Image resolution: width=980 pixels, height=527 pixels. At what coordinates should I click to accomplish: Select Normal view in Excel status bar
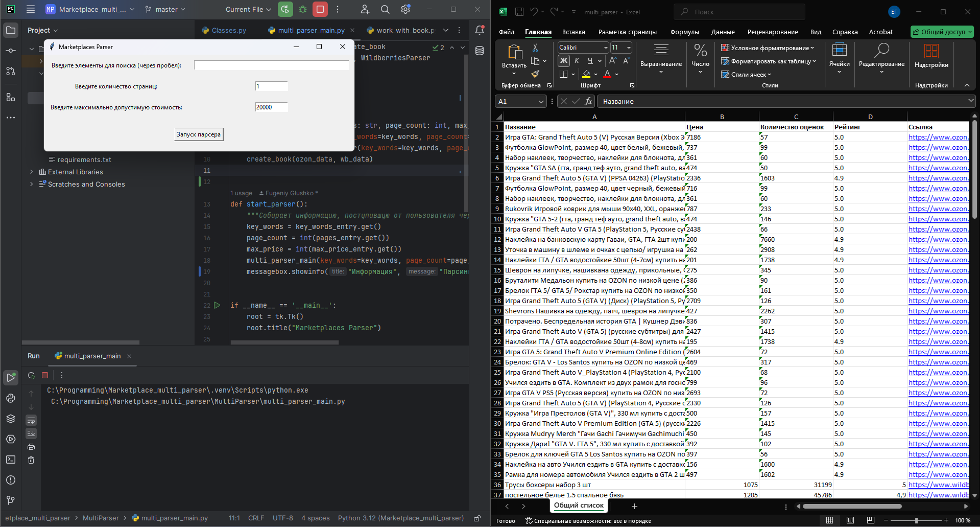[830, 520]
